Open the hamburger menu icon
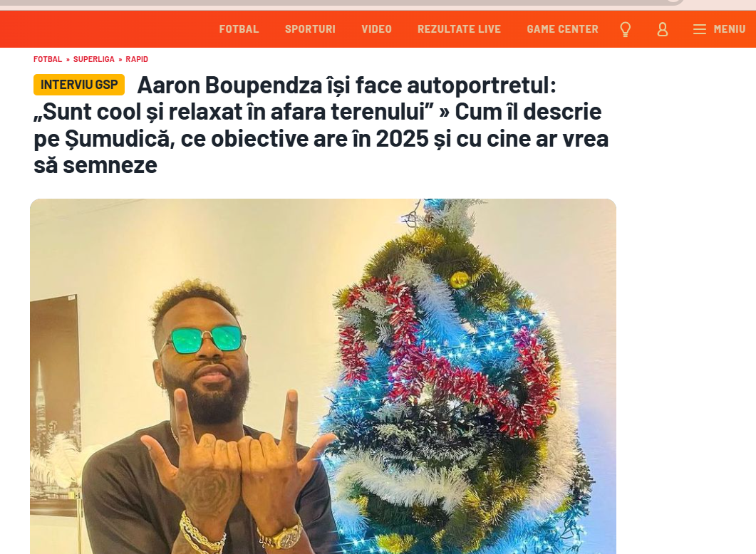 tap(700, 29)
